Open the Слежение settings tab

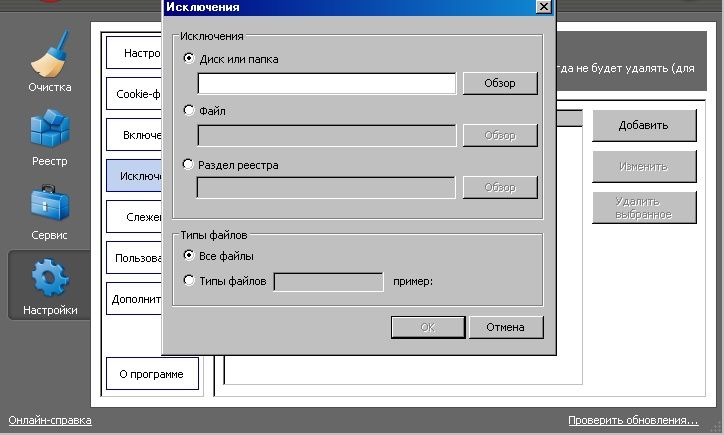coord(135,216)
